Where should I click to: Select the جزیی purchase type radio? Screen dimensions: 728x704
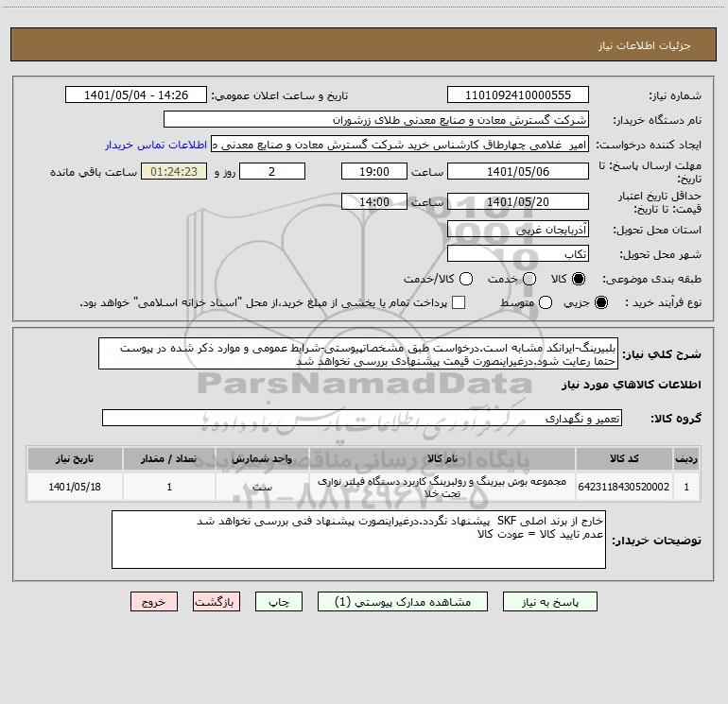600,302
